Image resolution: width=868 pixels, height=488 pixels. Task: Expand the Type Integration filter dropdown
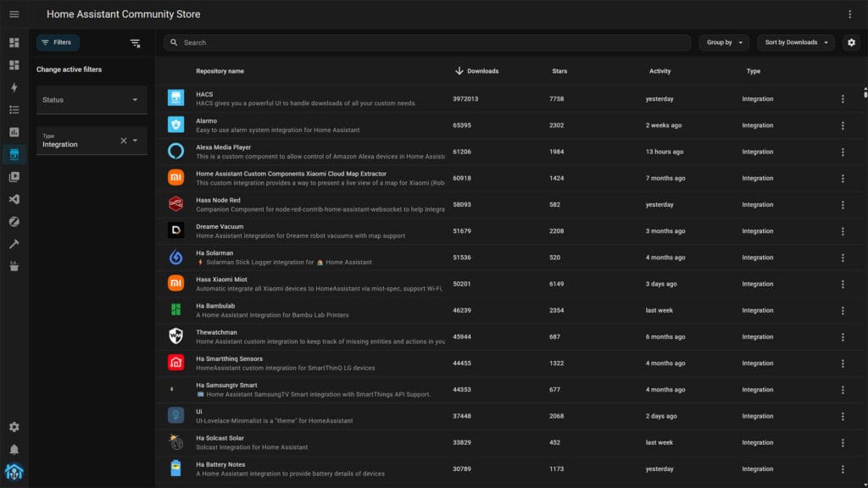(135, 141)
